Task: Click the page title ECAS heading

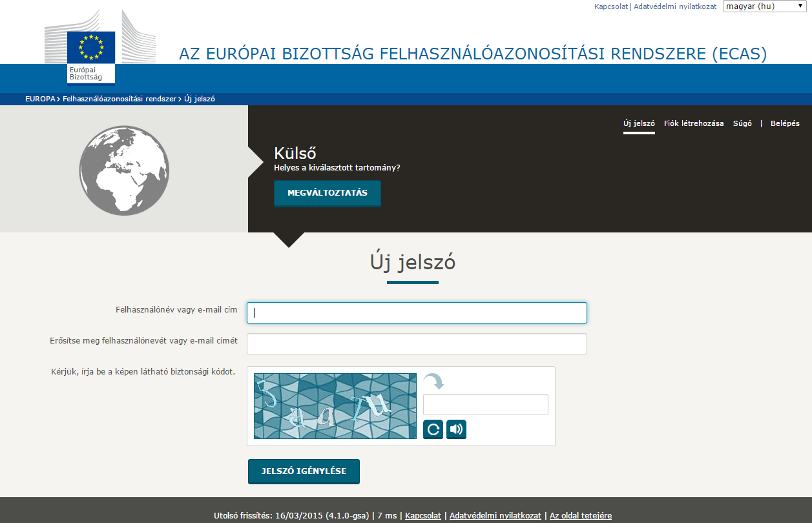Action: (x=473, y=54)
